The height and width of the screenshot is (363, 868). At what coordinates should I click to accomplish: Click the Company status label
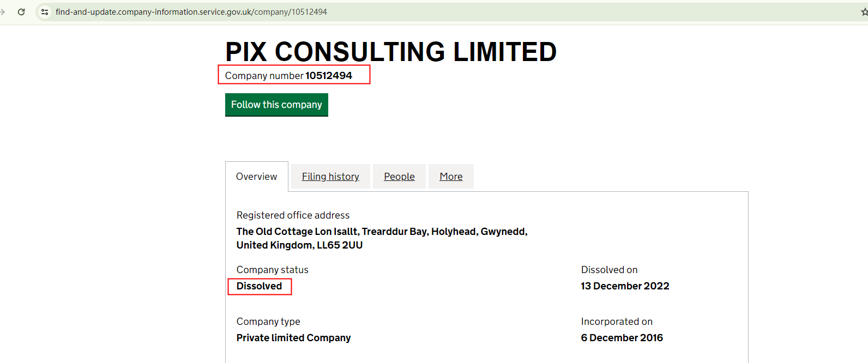pyautogui.click(x=272, y=270)
